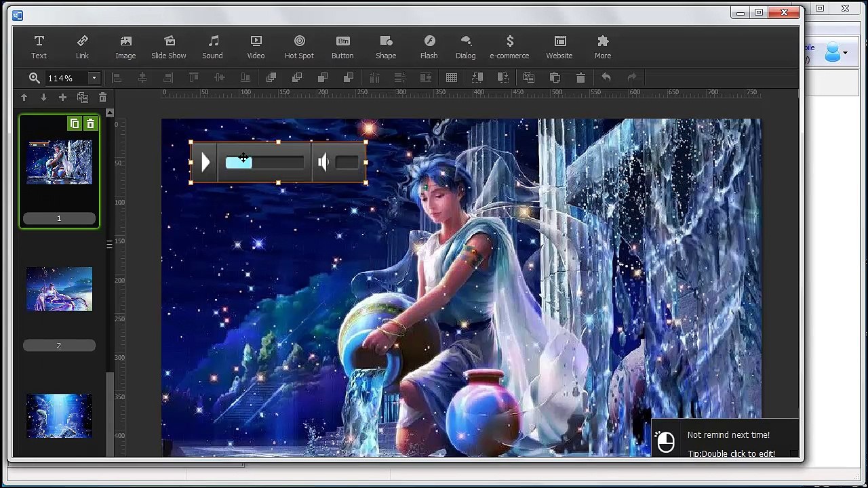The width and height of the screenshot is (868, 488).
Task: Click the page 1 number label
Action: click(x=59, y=218)
